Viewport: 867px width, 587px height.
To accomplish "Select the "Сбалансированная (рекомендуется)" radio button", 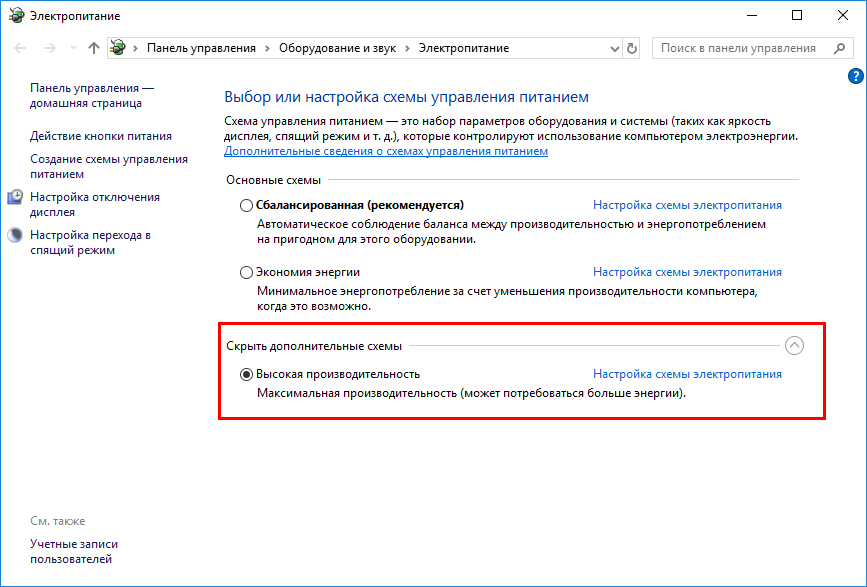I will (246, 206).
